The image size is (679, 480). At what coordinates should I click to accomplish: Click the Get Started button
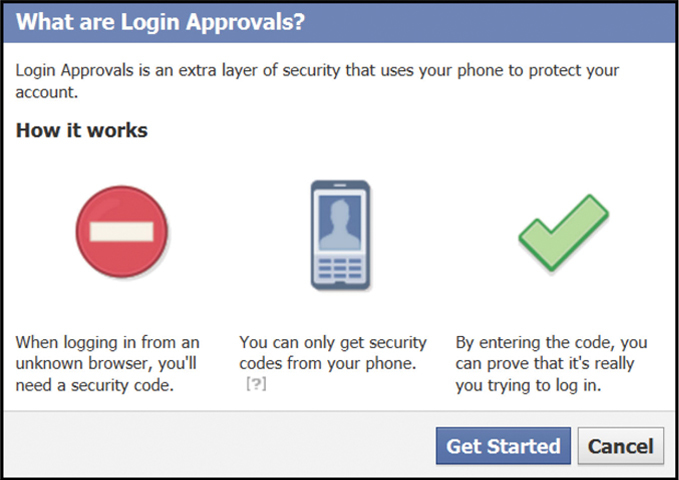point(503,446)
